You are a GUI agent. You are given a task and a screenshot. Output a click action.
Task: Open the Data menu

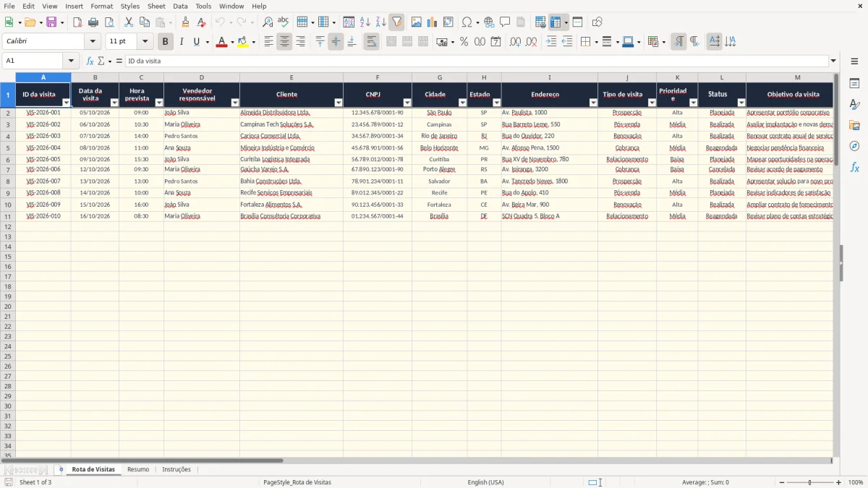point(180,6)
